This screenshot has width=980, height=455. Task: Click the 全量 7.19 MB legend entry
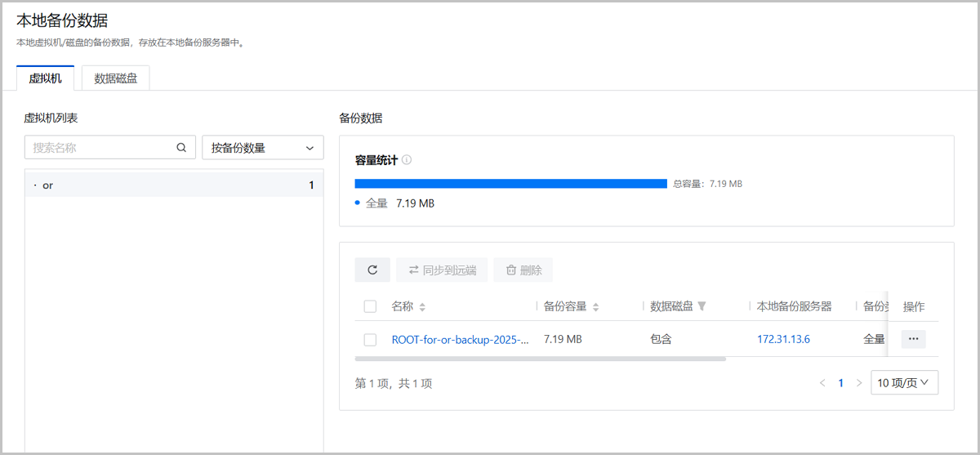[x=395, y=203]
